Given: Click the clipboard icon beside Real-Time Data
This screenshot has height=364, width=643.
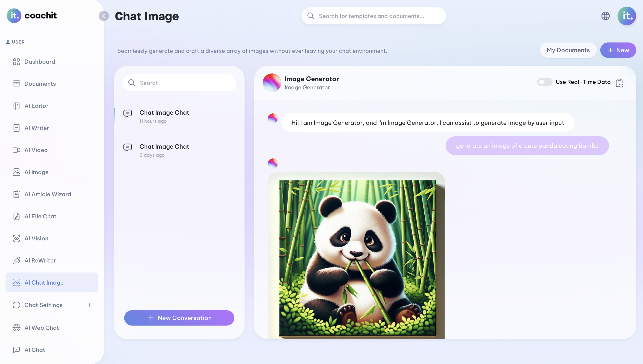Looking at the screenshot, I should 619,83.
